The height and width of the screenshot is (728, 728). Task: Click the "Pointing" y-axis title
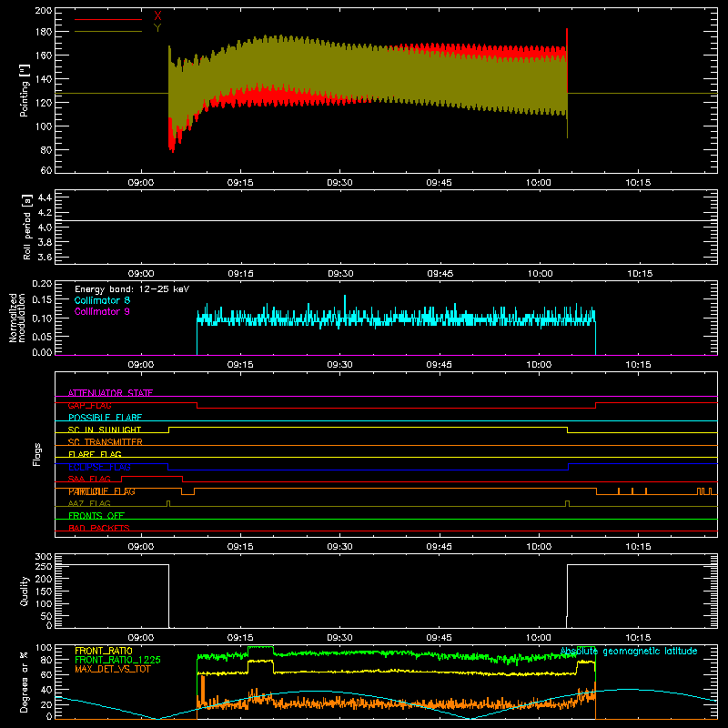pyautogui.click(x=25, y=90)
